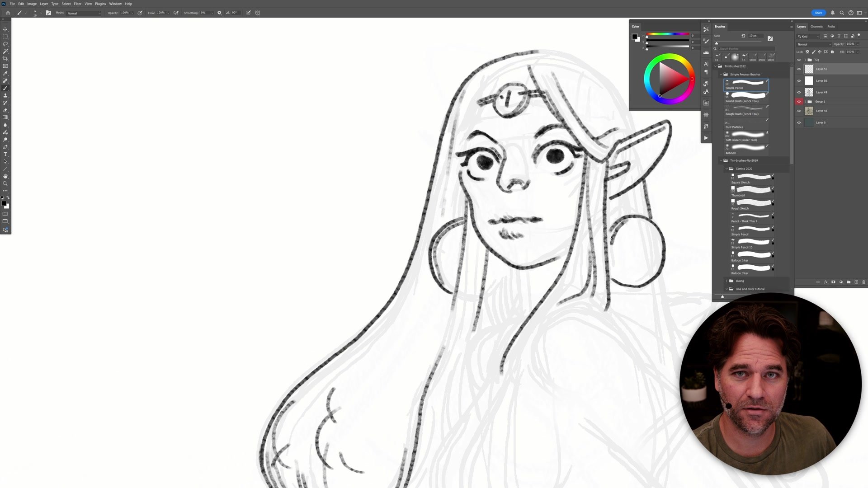The image size is (868, 488).
Task: Click the Share button
Action: click(x=818, y=13)
